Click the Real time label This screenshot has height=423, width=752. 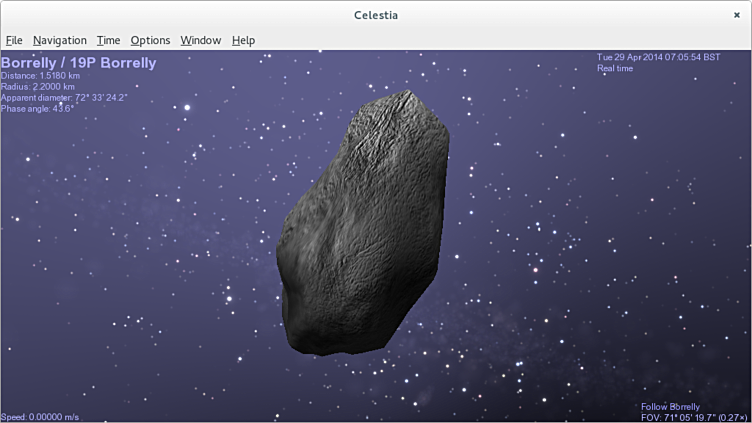(x=615, y=68)
